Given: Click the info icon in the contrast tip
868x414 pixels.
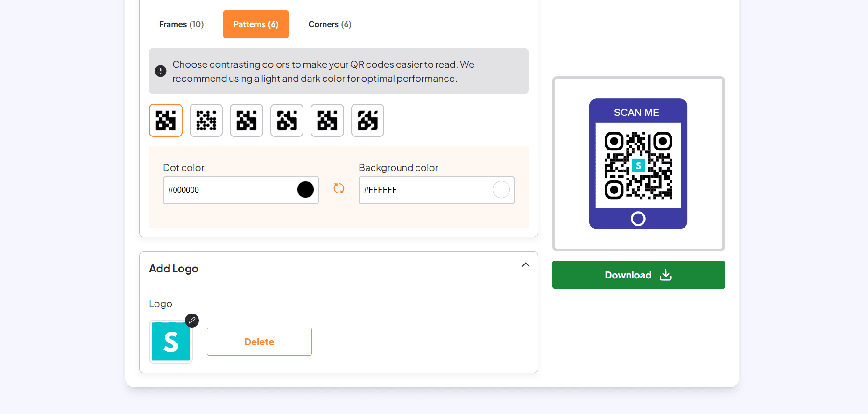Looking at the screenshot, I should 161,71.
